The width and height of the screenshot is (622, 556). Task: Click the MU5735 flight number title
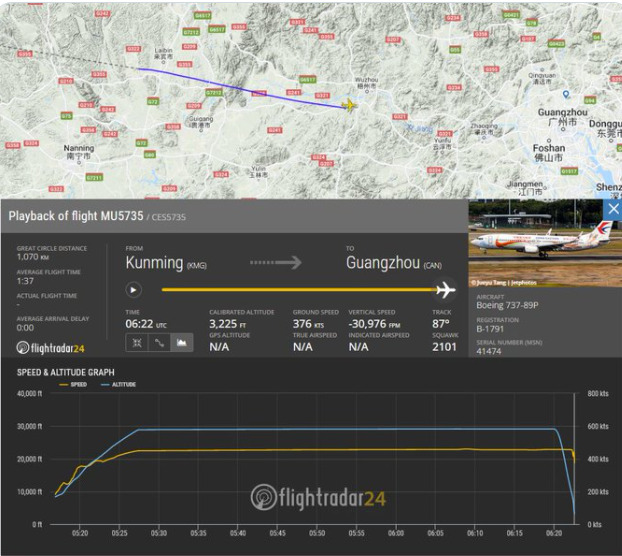(x=122, y=216)
